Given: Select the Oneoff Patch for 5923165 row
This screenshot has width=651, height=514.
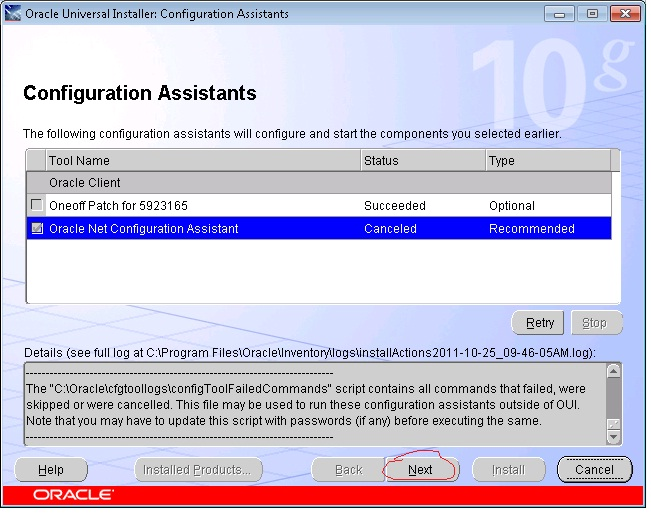Looking at the screenshot, I should [319, 206].
